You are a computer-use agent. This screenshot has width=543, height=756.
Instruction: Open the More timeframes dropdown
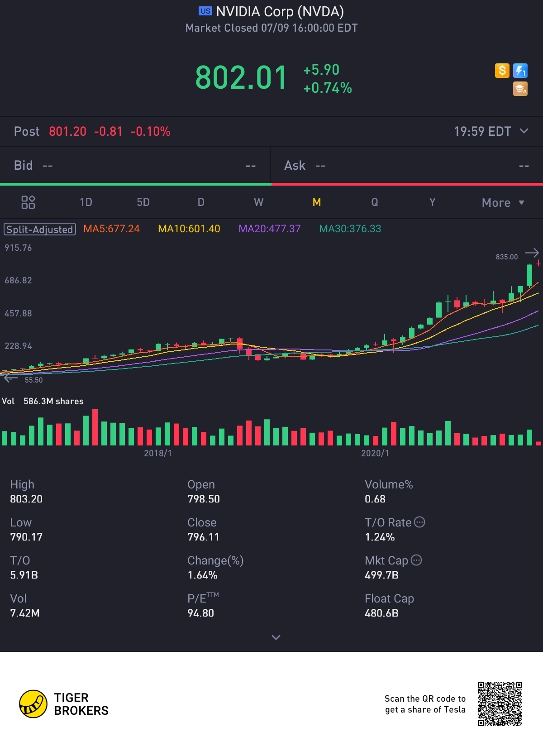click(x=503, y=202)
